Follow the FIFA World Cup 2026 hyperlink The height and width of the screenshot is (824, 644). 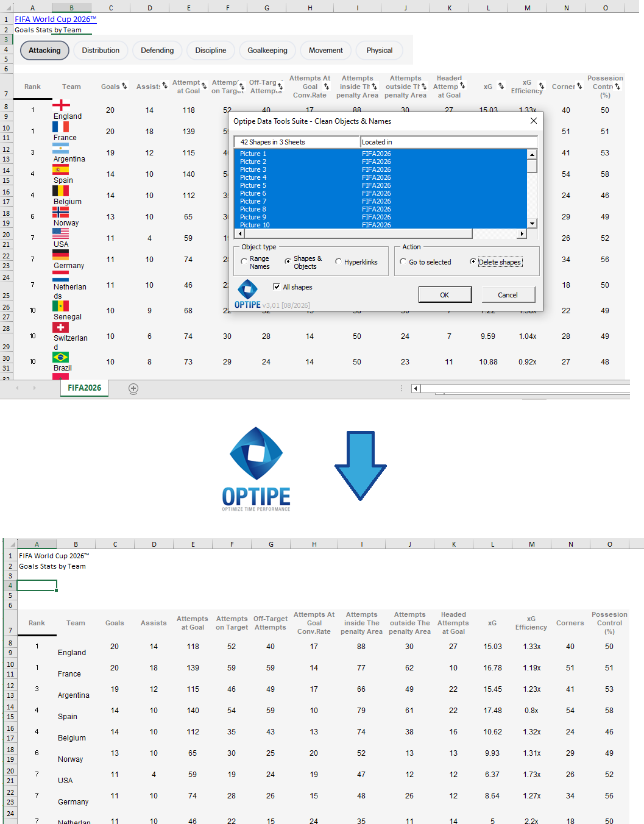[55, 20]
